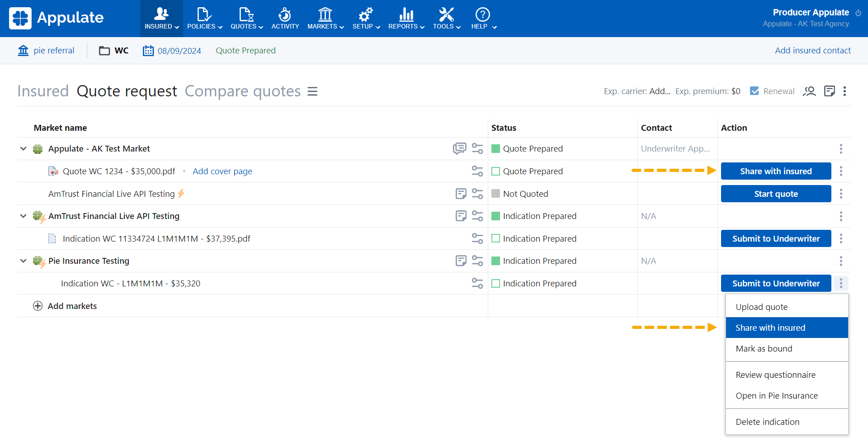Image resolution: width=868 pixels, height=447 pixels.
Task: Tick the checkbox for Quote WC 1234 Quote Prepared status
Action: tap(495, 171)
